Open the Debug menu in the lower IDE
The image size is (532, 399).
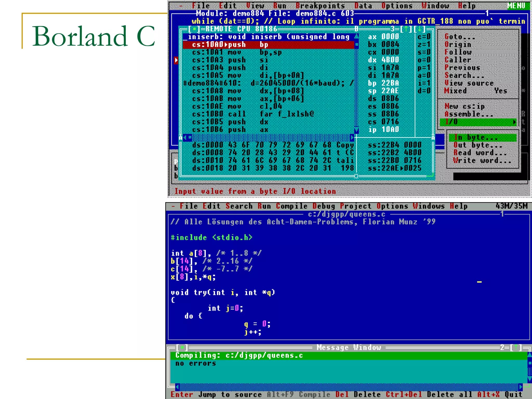pyautogui.click(x=324, y=206)
